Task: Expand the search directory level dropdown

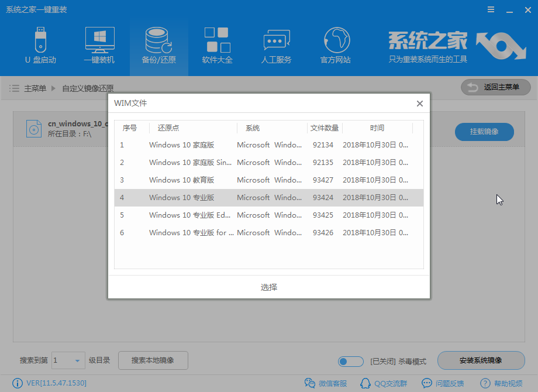Action: (77, 360)
